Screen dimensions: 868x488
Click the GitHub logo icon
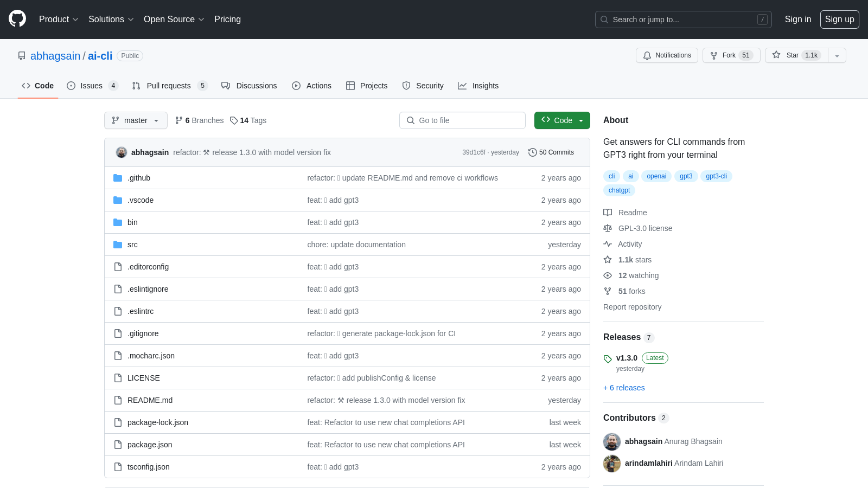tap(17, 19)
